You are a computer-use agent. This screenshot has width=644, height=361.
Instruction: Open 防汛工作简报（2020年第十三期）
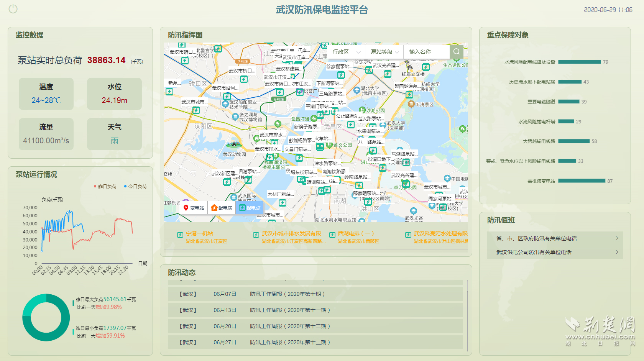(315, 342)
